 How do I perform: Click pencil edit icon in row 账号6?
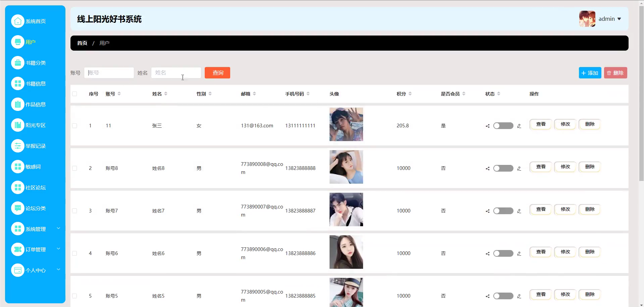pyautogui.click(x=519, y=254)
